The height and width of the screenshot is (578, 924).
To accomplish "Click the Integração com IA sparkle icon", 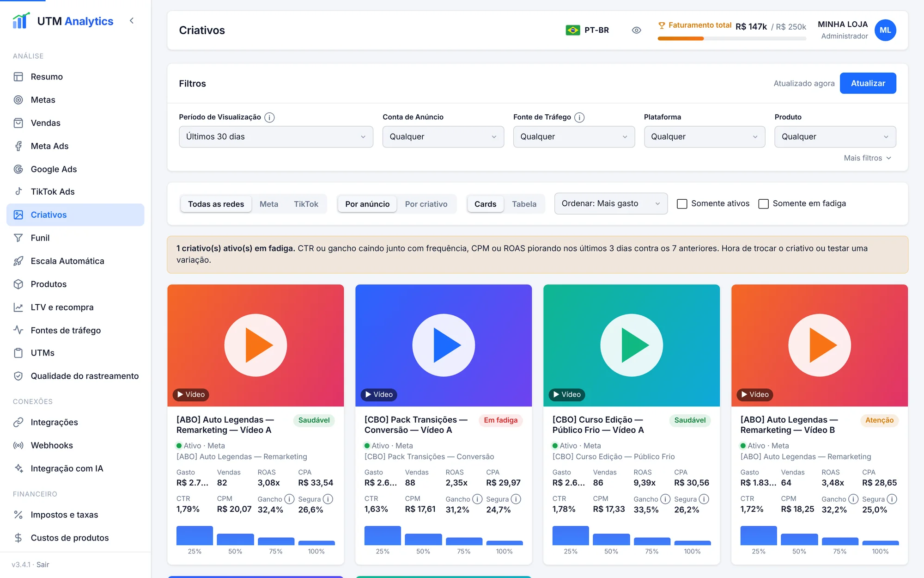I will tap(18, 468).
